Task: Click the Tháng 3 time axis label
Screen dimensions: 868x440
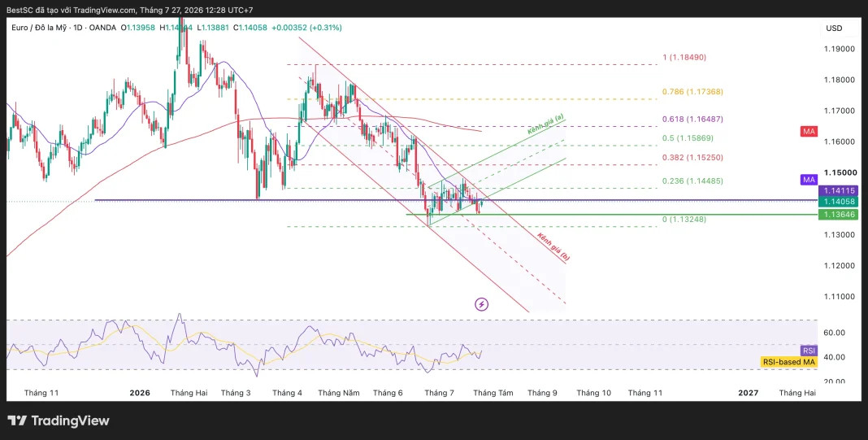Action: 236,393
